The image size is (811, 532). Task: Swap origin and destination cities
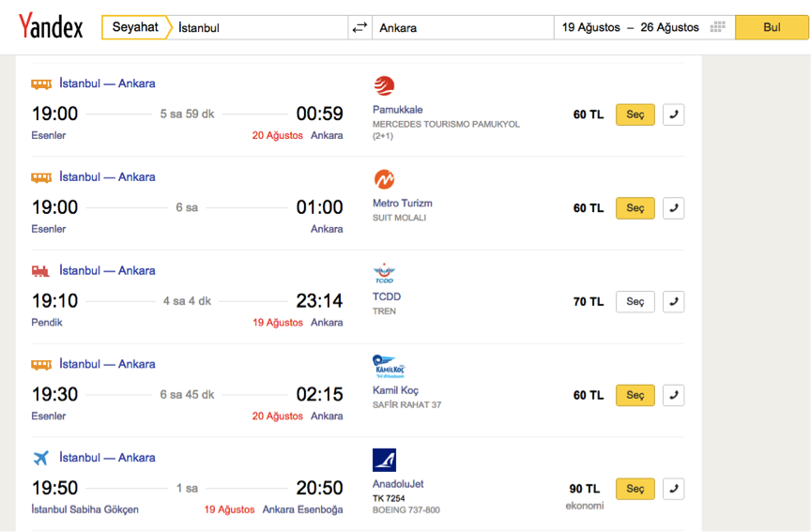[x=360, y=27]
